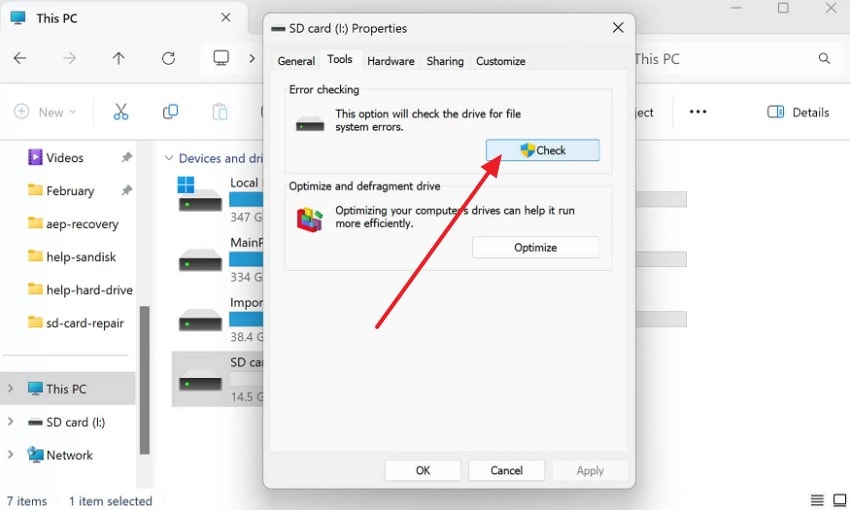Viewport: 850px width, 510px height.
Task: Open the See more options ellipsis
Action: pos(698,112)
